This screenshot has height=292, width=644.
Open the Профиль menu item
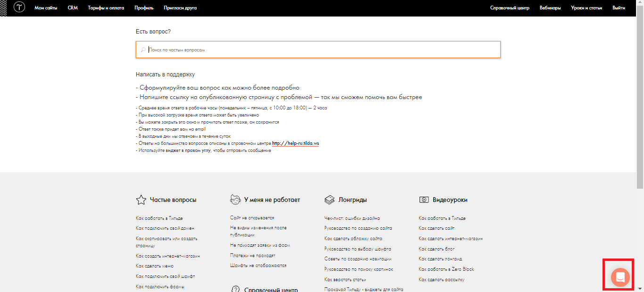point(144,8)
